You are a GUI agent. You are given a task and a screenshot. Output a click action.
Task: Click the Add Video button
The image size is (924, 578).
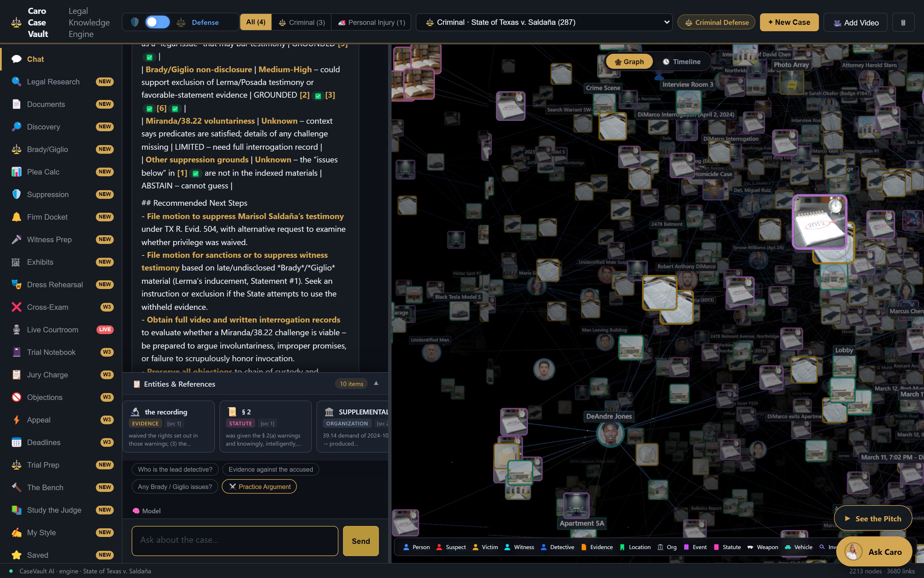click(x=855, y=23)
